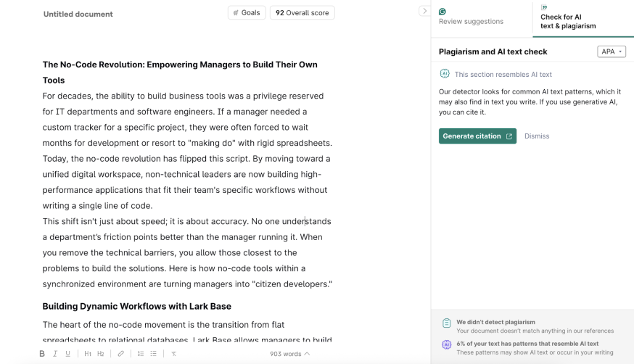634x364 pixels.
Task: Create a bulleted list
Action: pyautogui.click(x=154, y=354)
